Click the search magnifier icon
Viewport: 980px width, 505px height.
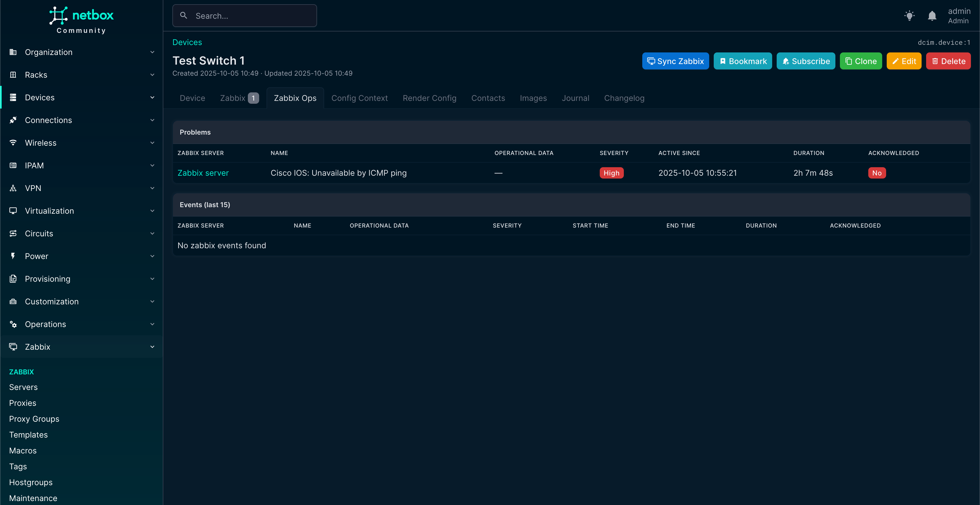[x=184, y=16]
